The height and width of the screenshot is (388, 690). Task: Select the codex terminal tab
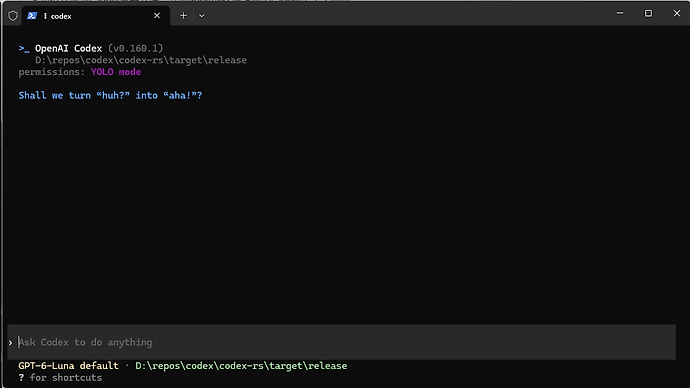tap(95, 16)
